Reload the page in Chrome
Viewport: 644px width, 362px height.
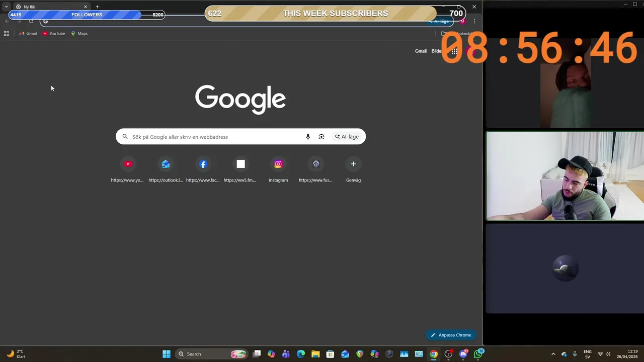click(x=31, y=21)
